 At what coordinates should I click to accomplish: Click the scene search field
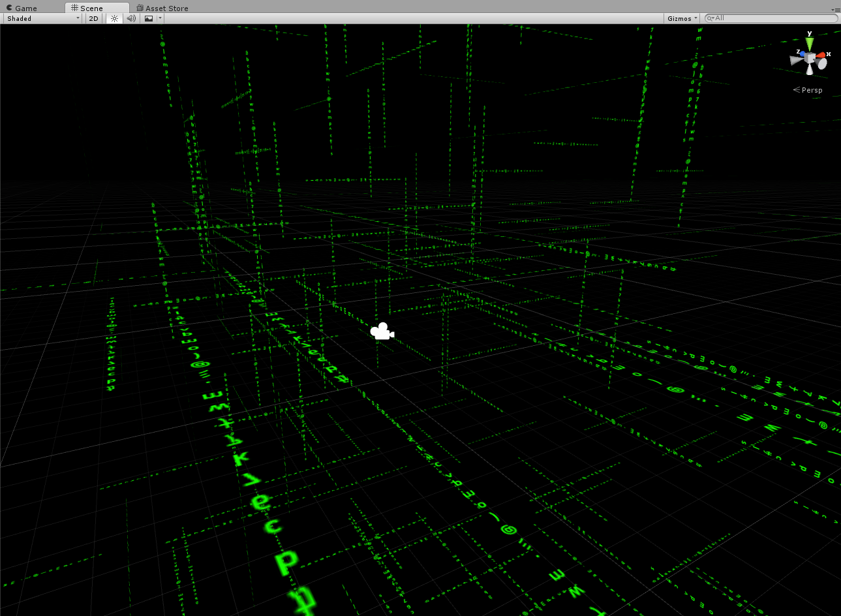click(773, 18)
